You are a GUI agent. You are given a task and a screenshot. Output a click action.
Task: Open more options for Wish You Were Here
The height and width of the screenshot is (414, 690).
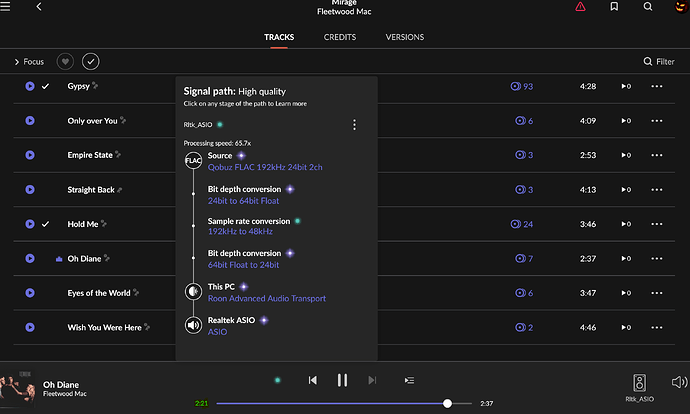(657, 327)
